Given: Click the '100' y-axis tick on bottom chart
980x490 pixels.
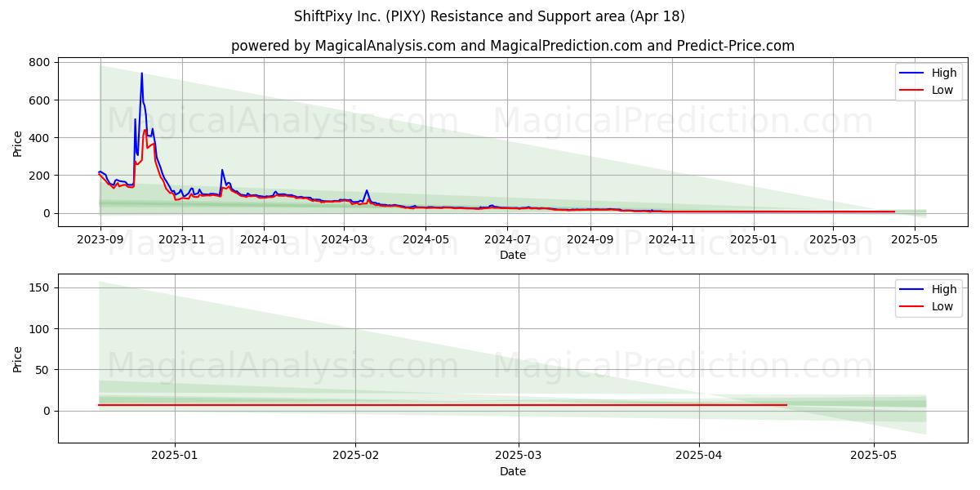Looking at the screenshot, I should point(41,328).
